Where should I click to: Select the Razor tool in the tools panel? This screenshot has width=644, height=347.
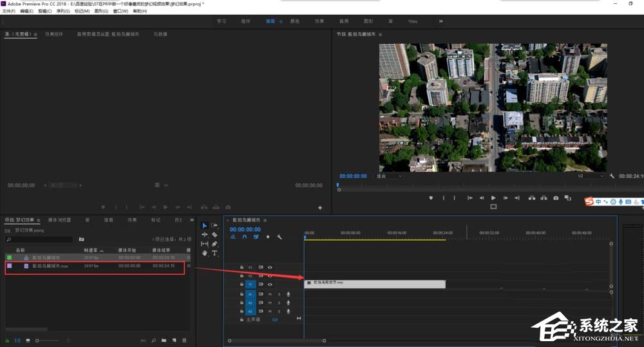coord(214,235)
